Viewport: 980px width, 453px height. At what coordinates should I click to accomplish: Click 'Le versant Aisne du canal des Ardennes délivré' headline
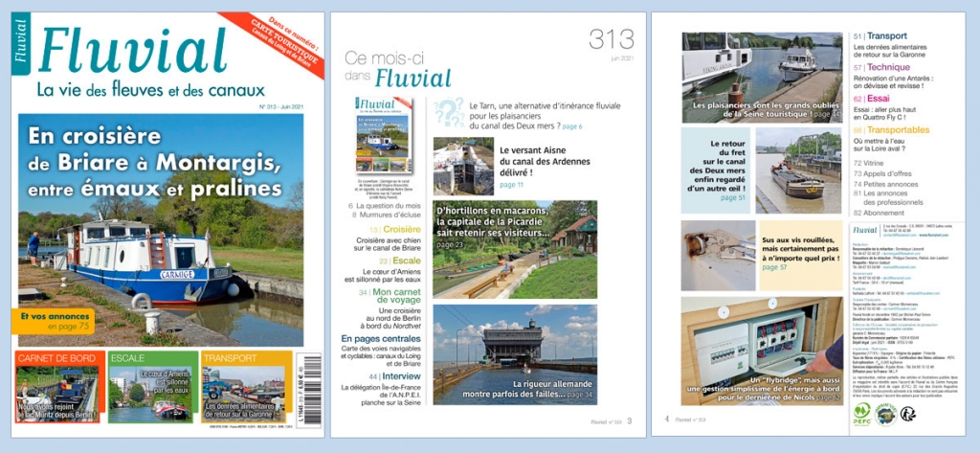point(543,161)
